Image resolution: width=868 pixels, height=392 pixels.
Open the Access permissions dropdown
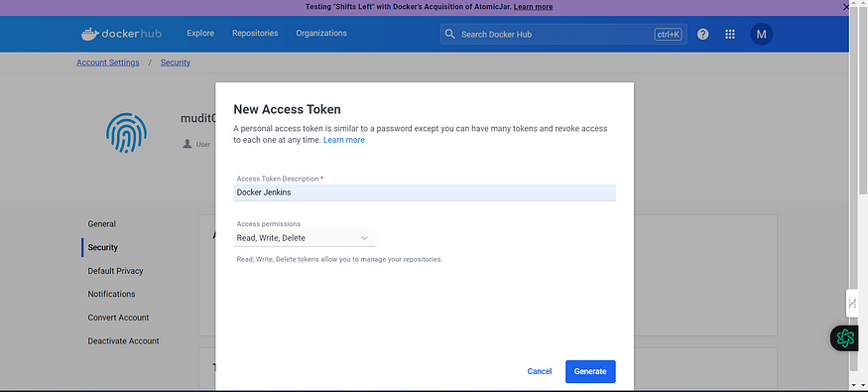(304, 238)
